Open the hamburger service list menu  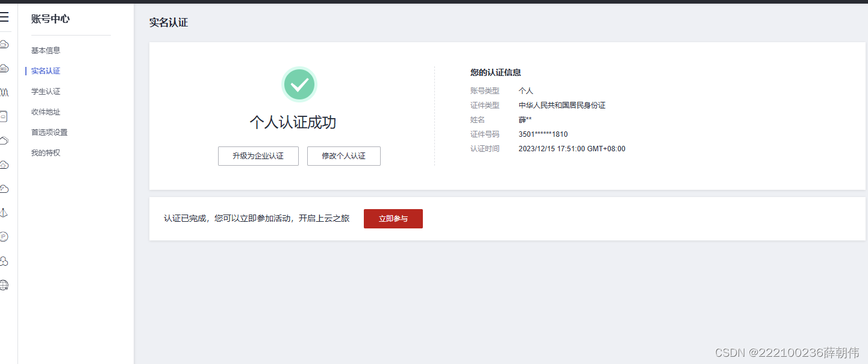4,17
